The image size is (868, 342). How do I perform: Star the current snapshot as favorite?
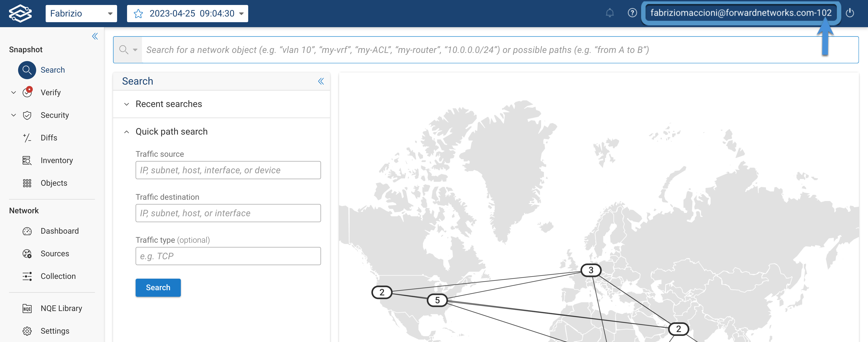(138, 14)
